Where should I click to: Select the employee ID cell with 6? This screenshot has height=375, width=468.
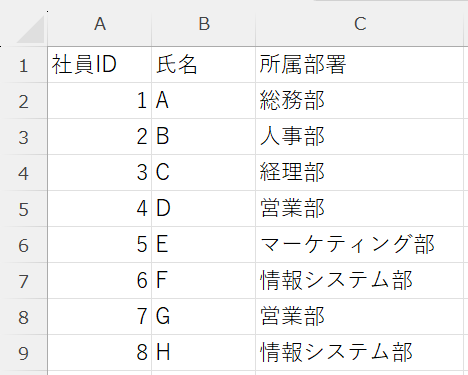coord(100,281)
